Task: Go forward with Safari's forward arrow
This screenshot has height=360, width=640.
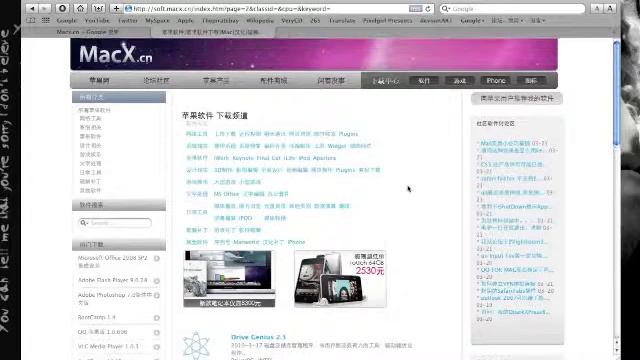Action: point(45,8)
